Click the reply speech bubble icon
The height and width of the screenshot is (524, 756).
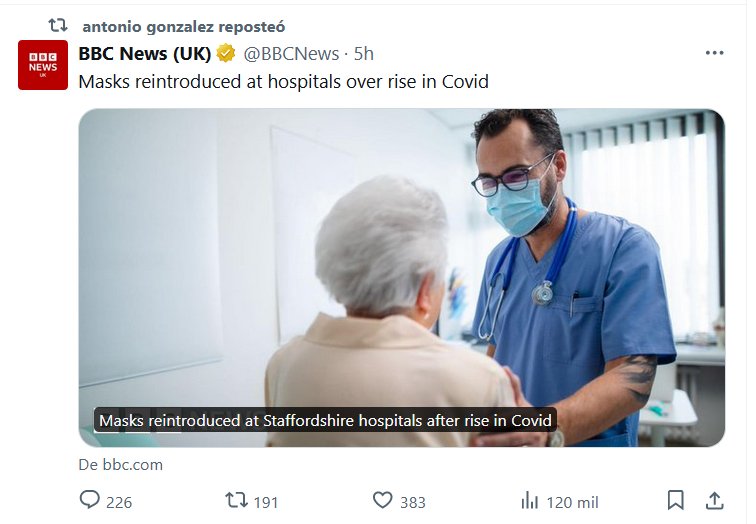tap(90, 500)
